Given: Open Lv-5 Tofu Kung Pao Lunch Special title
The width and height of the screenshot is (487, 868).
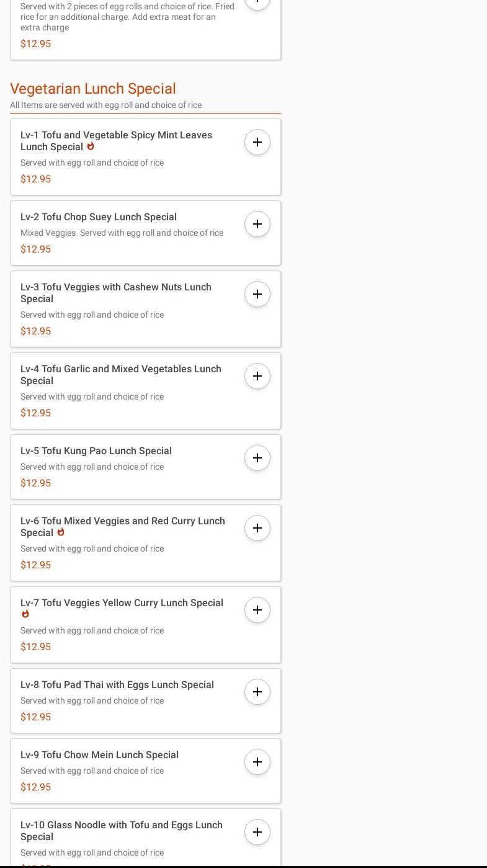Looking at the screenshot, I should click(96, 450).
